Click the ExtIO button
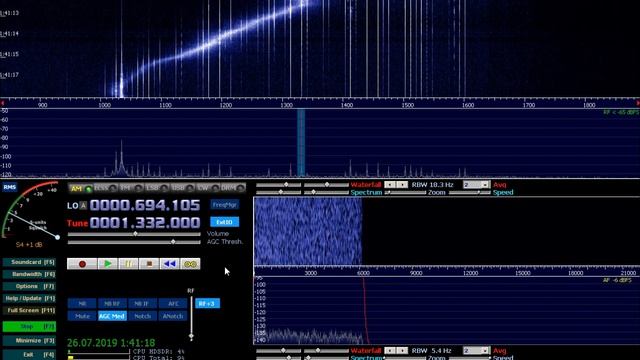This screenshot has width=640, height=360. [225, 222]
